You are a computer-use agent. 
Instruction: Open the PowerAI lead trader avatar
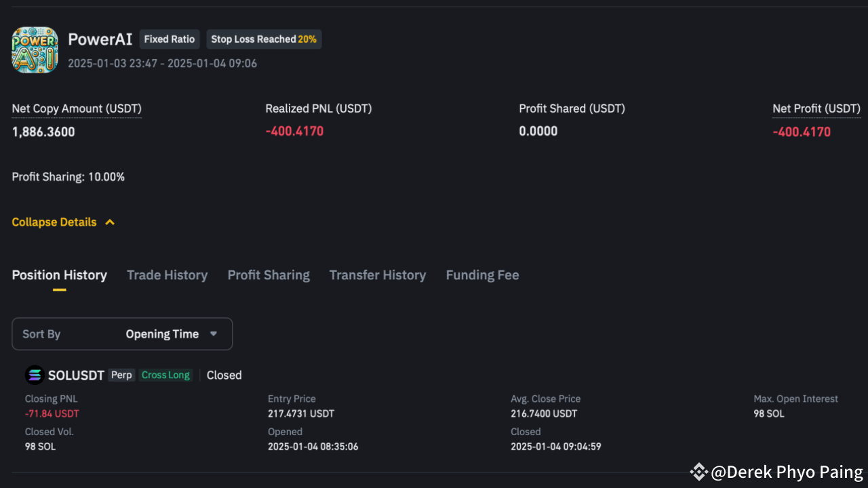[x=35, y=49]
